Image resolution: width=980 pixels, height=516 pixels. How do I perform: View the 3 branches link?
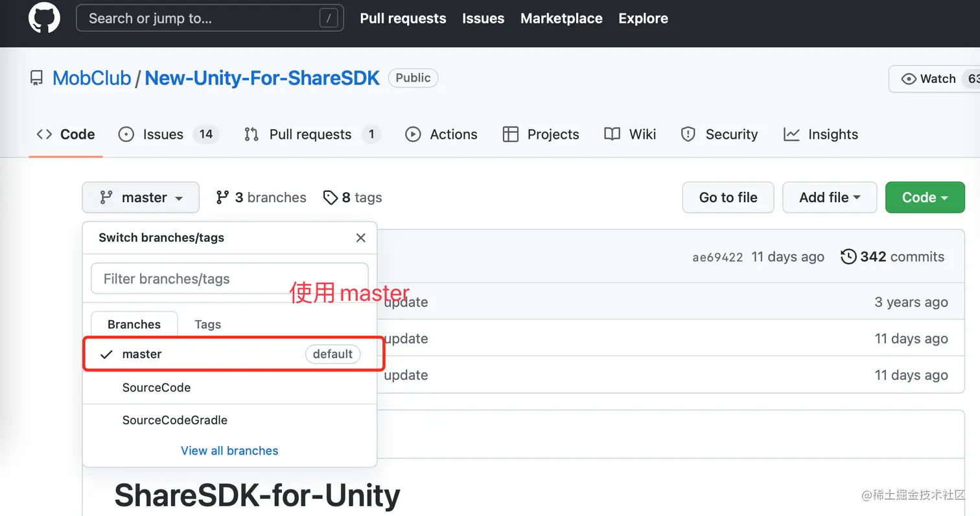point(261,197)
